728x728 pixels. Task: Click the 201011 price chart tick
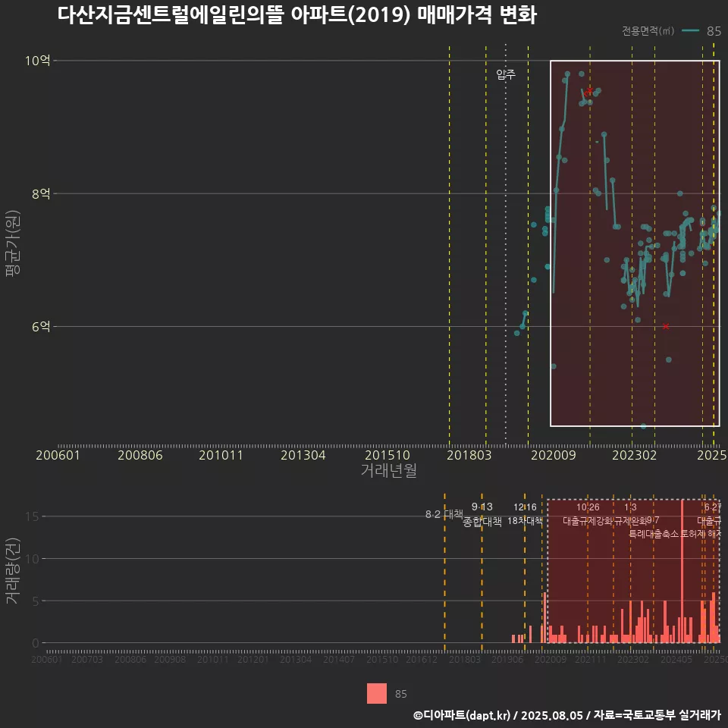pyautogui.click(x=221, y=455)
